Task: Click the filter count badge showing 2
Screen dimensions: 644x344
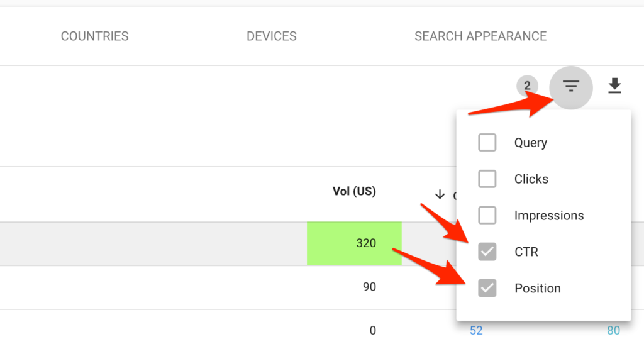Action: coord(527,86)
